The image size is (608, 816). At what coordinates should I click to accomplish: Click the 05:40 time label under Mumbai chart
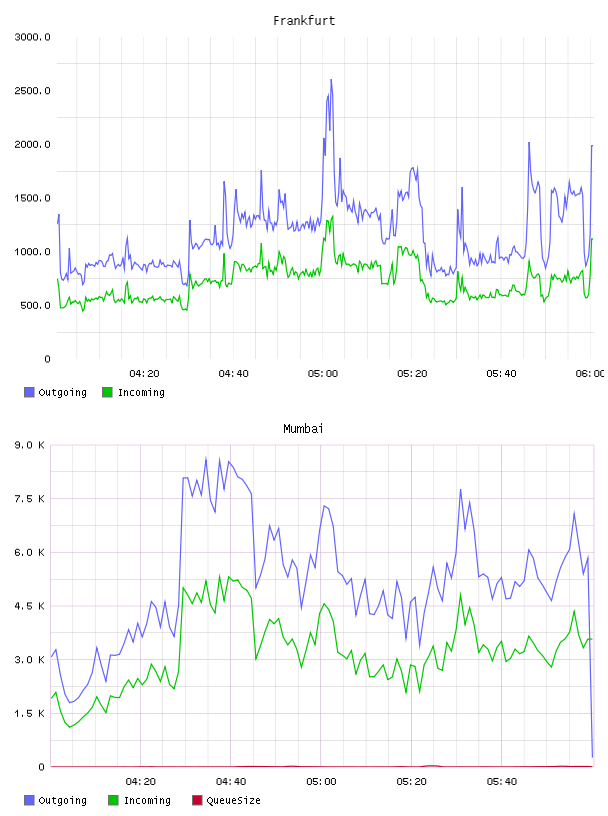click(502, 782)
